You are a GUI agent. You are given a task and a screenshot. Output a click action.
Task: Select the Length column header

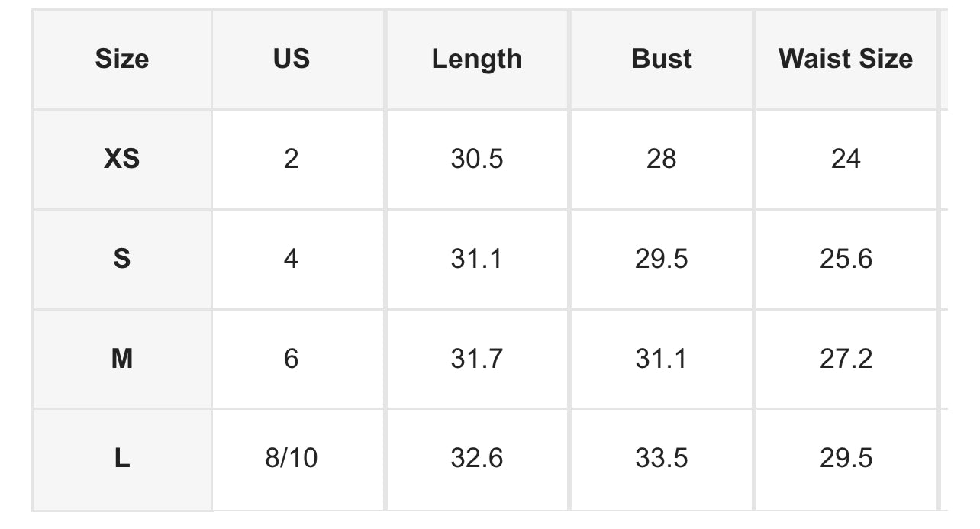pyautogui.click(x=477, y=59)
